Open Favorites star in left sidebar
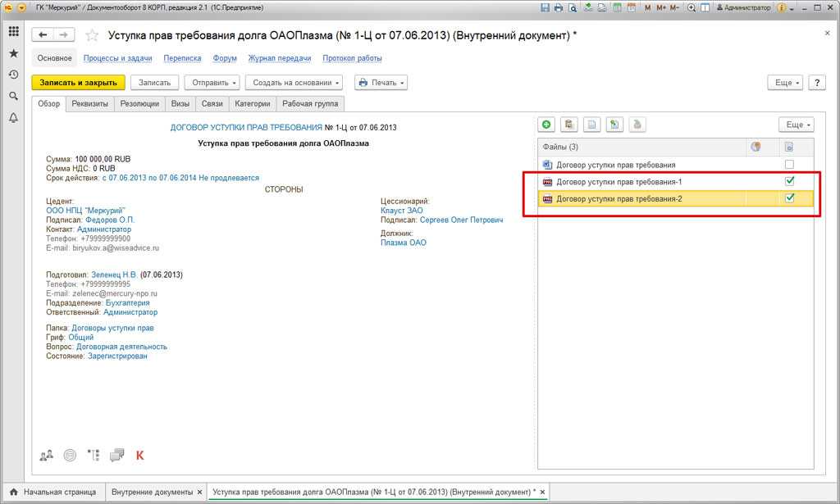The image size is (840, 504). pyautogui.click(x=13, y=53)
